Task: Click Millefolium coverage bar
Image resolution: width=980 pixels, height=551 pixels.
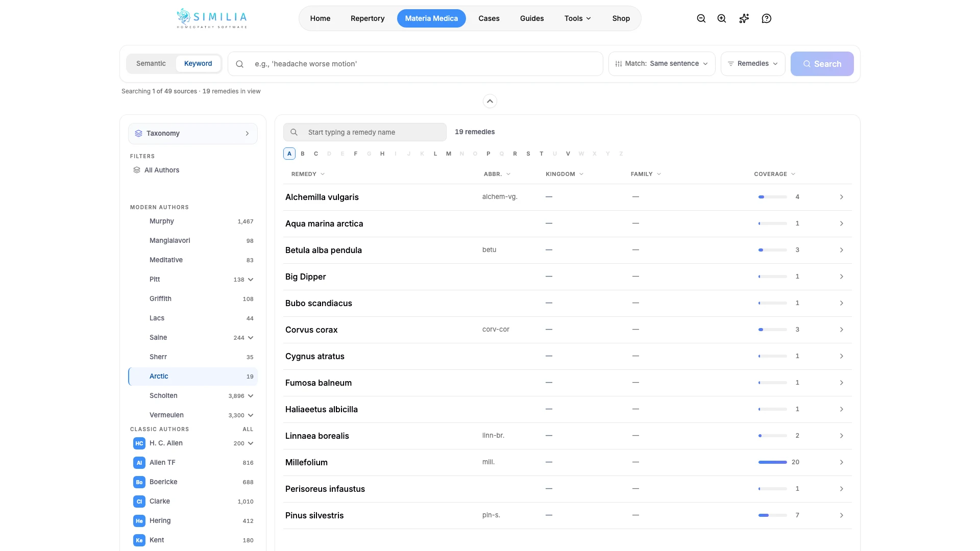Action: tap(773, 462)
